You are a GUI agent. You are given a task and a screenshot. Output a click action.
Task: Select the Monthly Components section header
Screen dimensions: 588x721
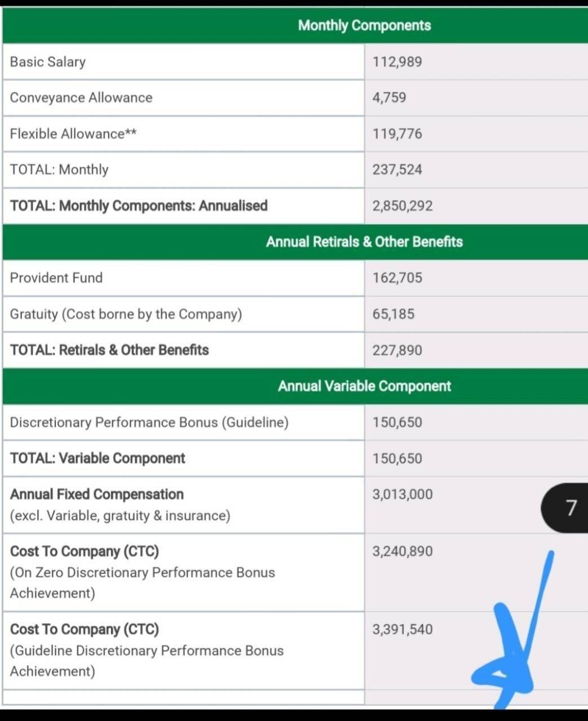(x=364, y=25)
